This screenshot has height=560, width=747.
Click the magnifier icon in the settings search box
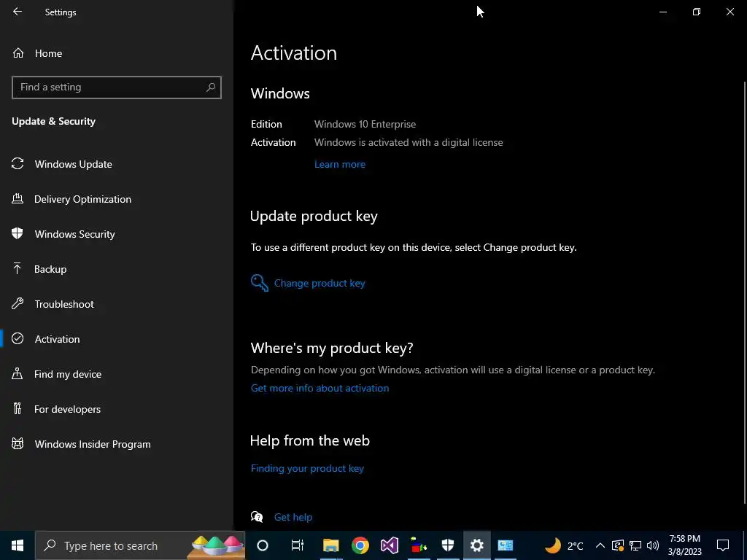pyautogui.click(x=211, y=87)
